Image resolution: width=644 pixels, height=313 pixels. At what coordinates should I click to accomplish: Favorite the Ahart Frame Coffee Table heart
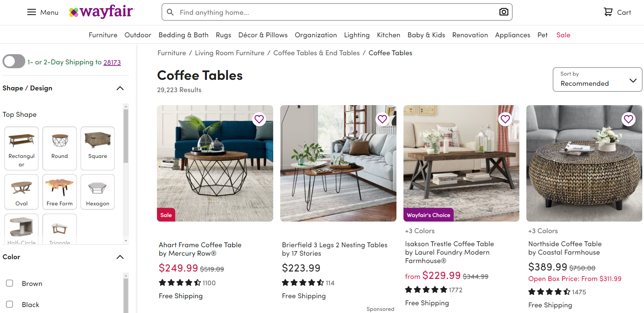[259, 119]
